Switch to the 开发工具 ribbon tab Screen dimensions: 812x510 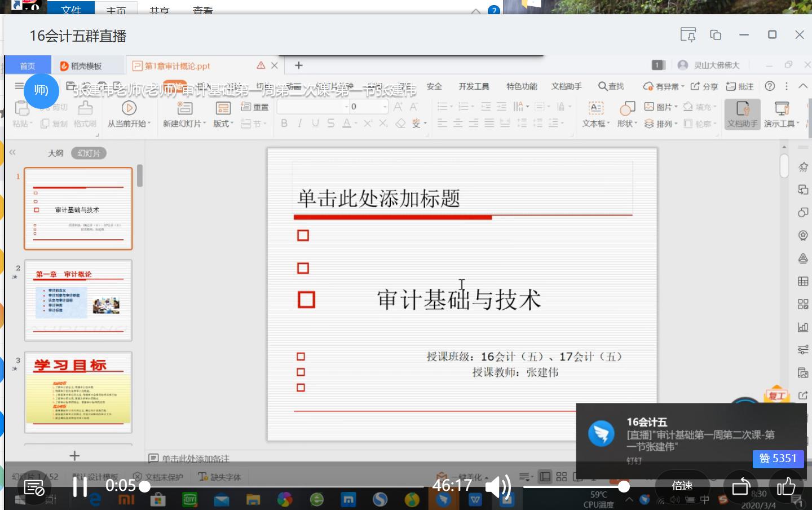tap(475, 86)
